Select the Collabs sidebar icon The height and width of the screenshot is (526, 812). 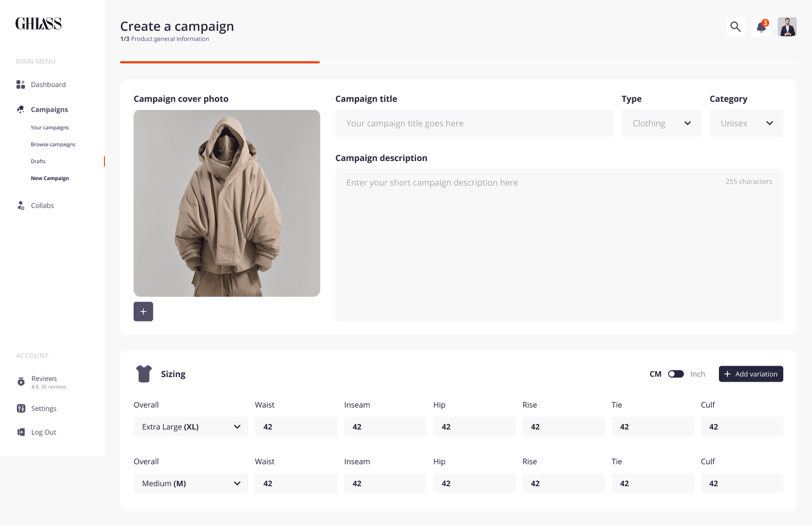coord(20,205)
